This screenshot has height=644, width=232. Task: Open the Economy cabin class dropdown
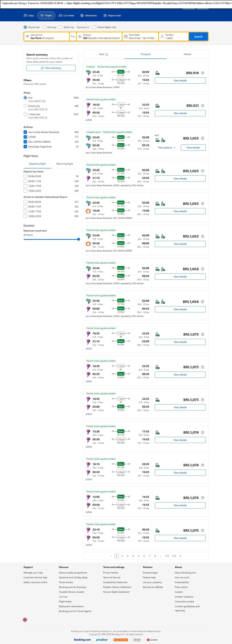[x=83, y=27]
